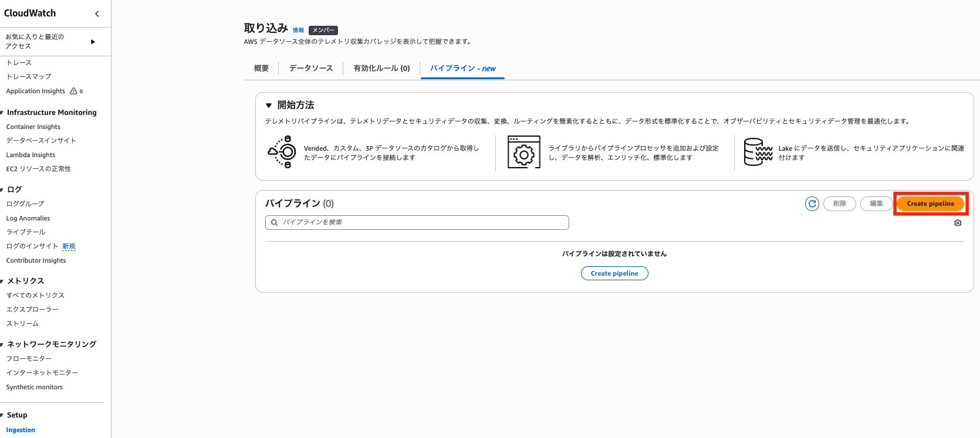Open Lambda Insights page
980x438 pixels.
pos(31,155)
